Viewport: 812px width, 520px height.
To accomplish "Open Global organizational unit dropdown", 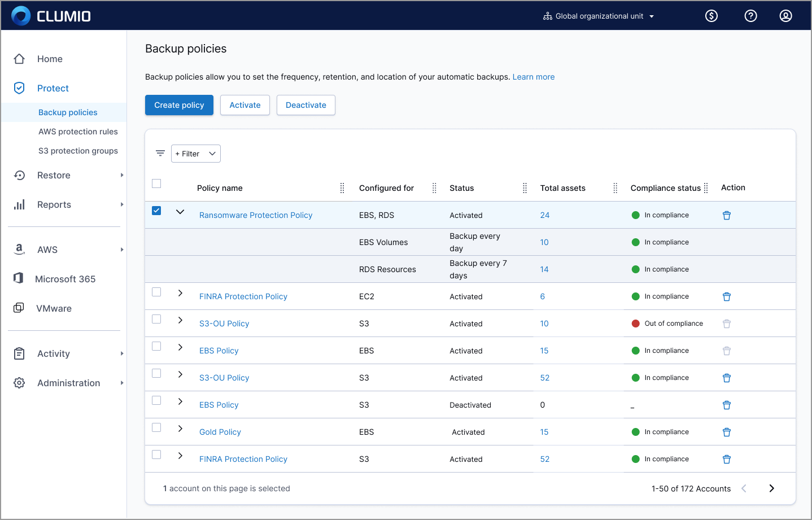I will (x=599, y=16).
